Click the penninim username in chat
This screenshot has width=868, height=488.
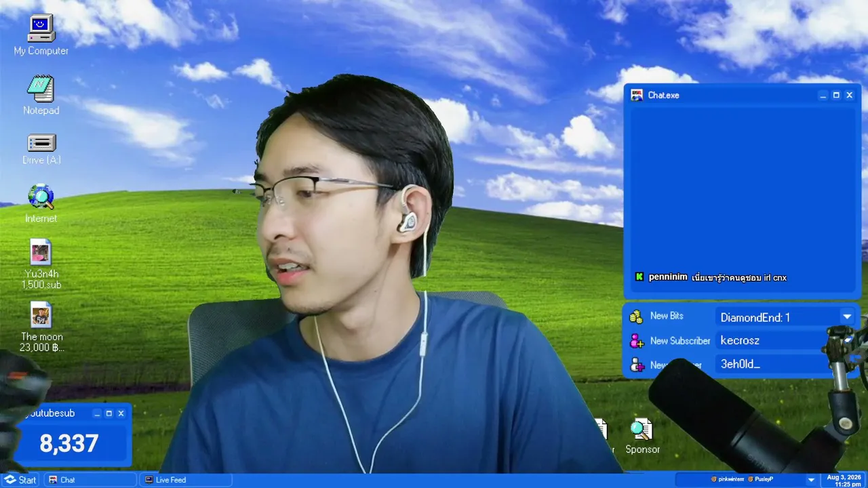pyautogui.click(x=668, y=277)
